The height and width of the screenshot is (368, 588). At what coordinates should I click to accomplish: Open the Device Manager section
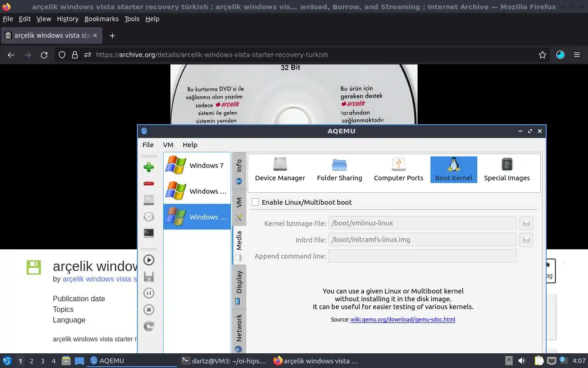pyautogui.click(x=280, y=169)
